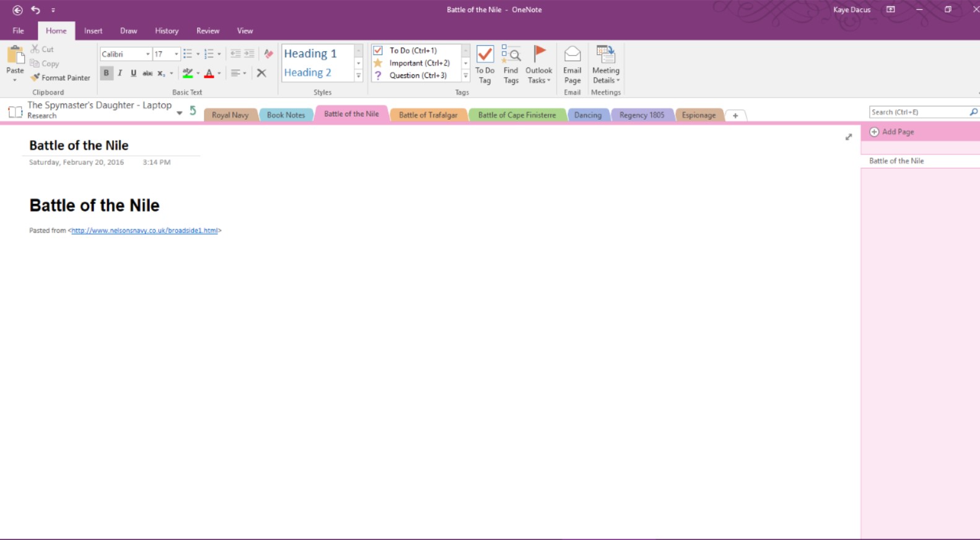Open the Calibri font name dropdown
The height and width of the screenshot is (540, 980).
(x=147, y=55)
